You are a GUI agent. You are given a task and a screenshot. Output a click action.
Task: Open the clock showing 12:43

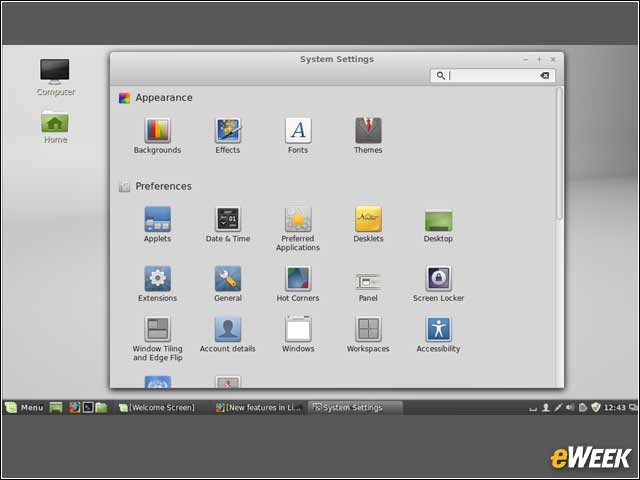tap(614, 407)
